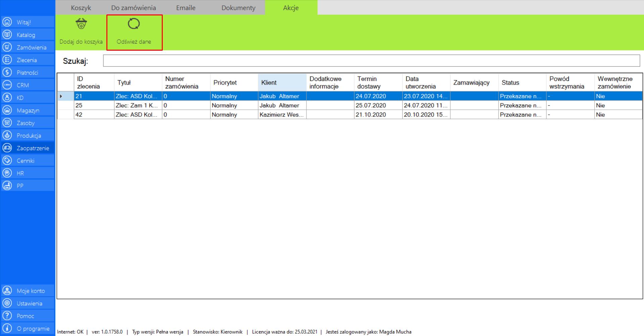Click version text ver: 1.0.1758.0

[107, 332]
